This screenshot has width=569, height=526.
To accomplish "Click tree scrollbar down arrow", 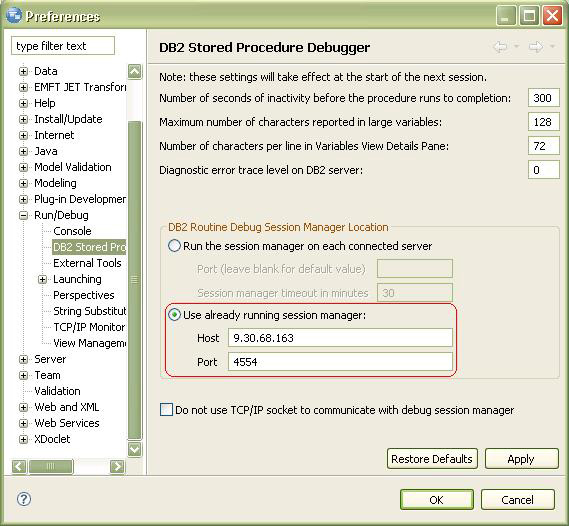I will [135, 449].
